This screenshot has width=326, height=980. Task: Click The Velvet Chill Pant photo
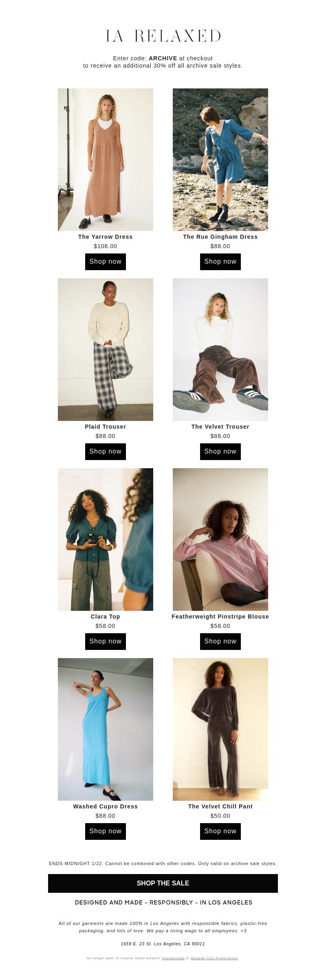coord(220,729)
